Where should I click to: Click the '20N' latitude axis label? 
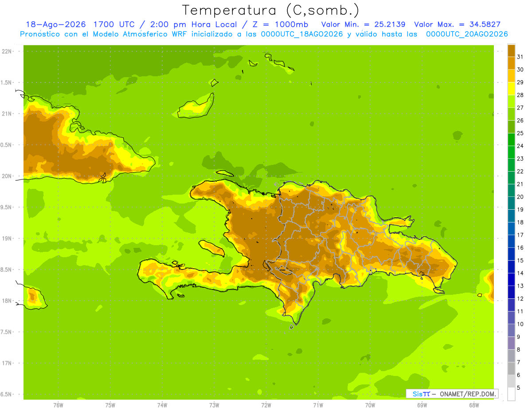pos(6,176)
